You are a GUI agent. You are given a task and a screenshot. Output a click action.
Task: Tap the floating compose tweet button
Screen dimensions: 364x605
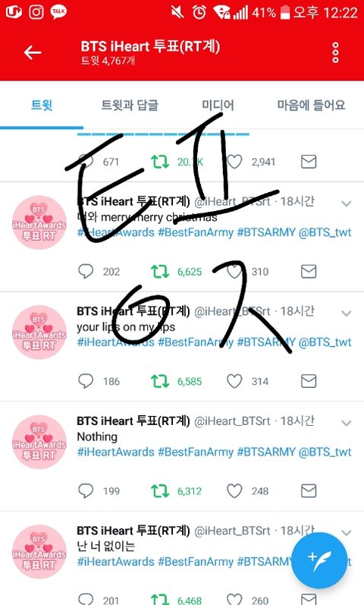click(x=318, y=559)
